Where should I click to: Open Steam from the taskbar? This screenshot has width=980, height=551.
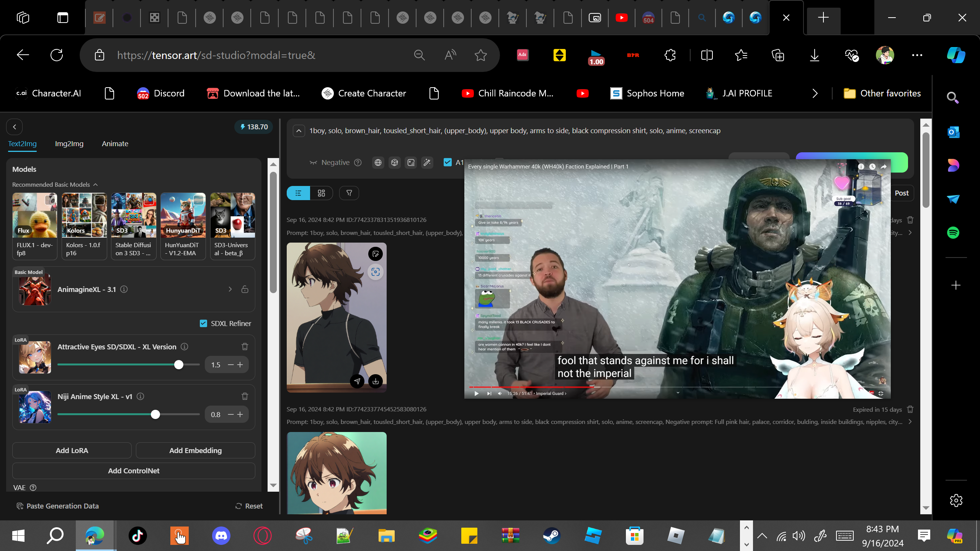pyautogui.click(x=552, y=536)
